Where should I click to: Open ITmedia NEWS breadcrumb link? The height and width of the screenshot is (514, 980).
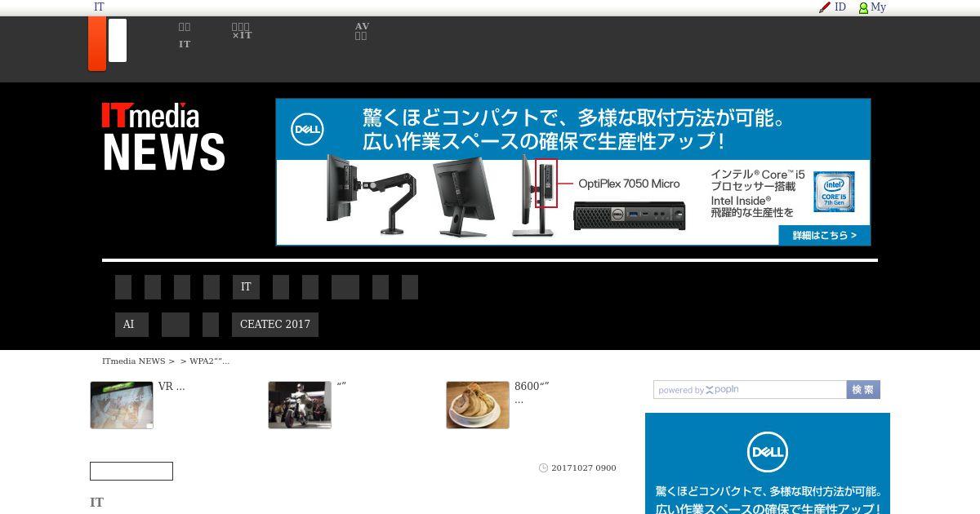pos(134,361)
